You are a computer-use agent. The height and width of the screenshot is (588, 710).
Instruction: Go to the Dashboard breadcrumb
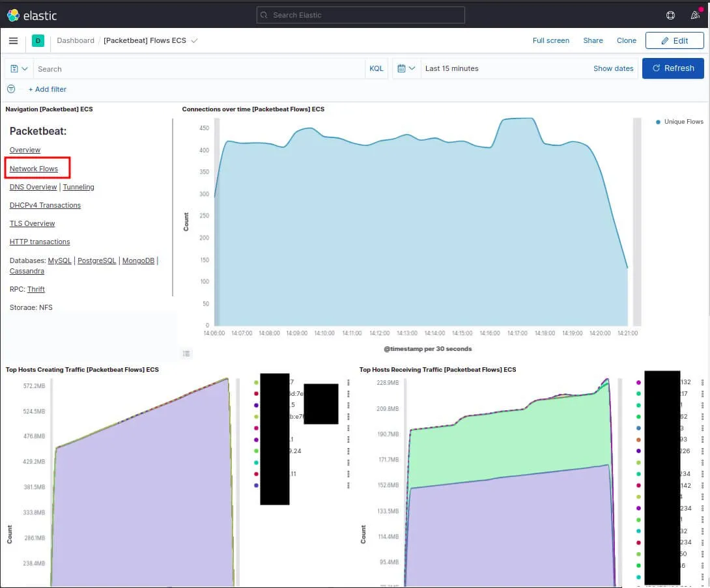[x=76, y=41]
